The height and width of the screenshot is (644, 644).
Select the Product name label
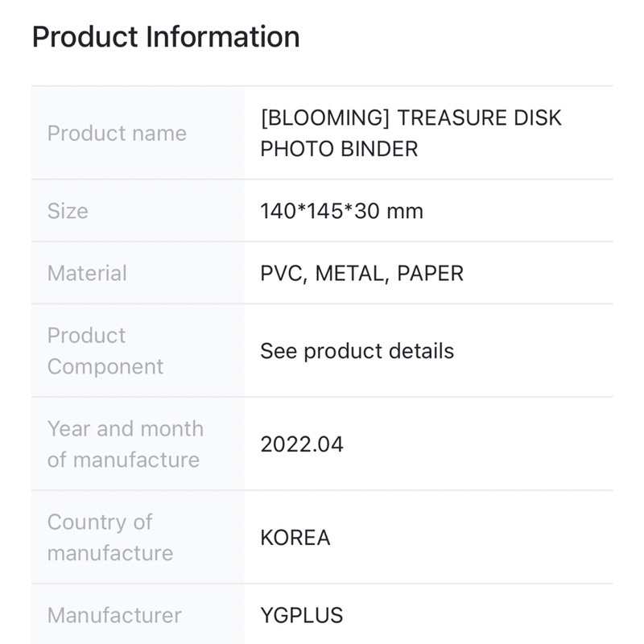(x=117, y=133)
